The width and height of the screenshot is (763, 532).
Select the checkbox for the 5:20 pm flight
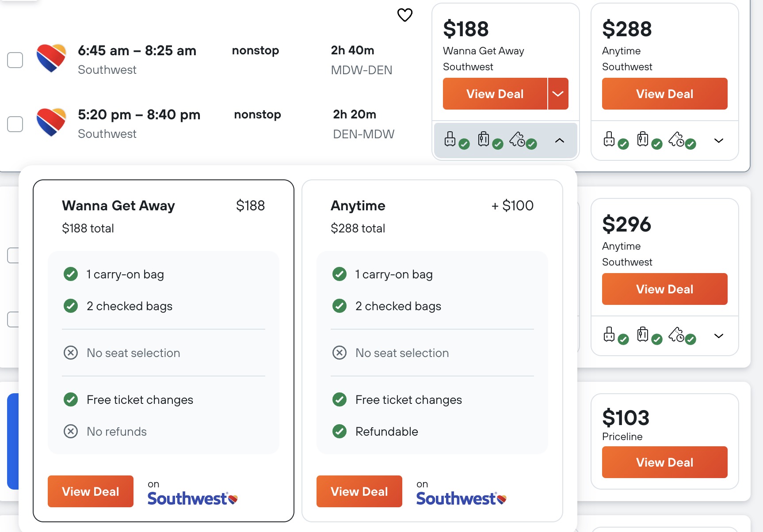coord(15,124)
